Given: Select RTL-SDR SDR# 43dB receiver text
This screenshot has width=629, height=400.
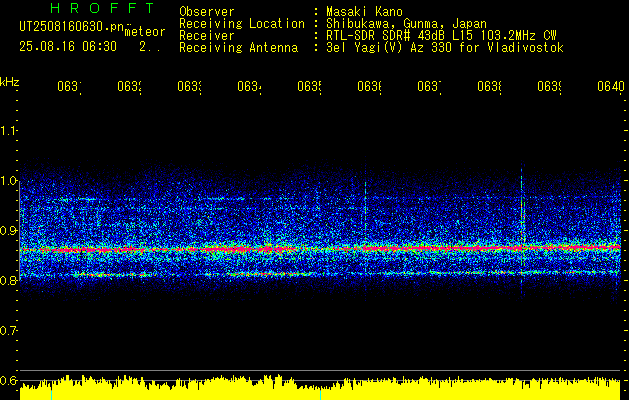Looking at the screenshot, I should (441, 36).
